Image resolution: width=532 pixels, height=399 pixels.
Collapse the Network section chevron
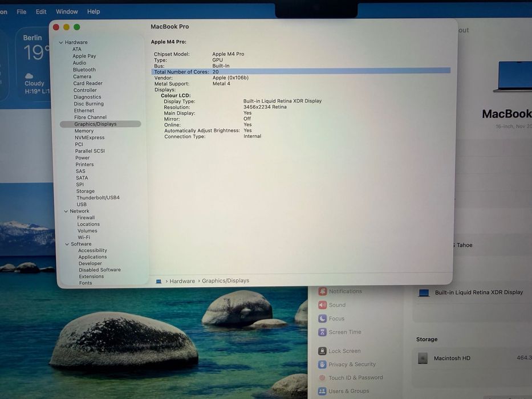click(x=66, y=211)
